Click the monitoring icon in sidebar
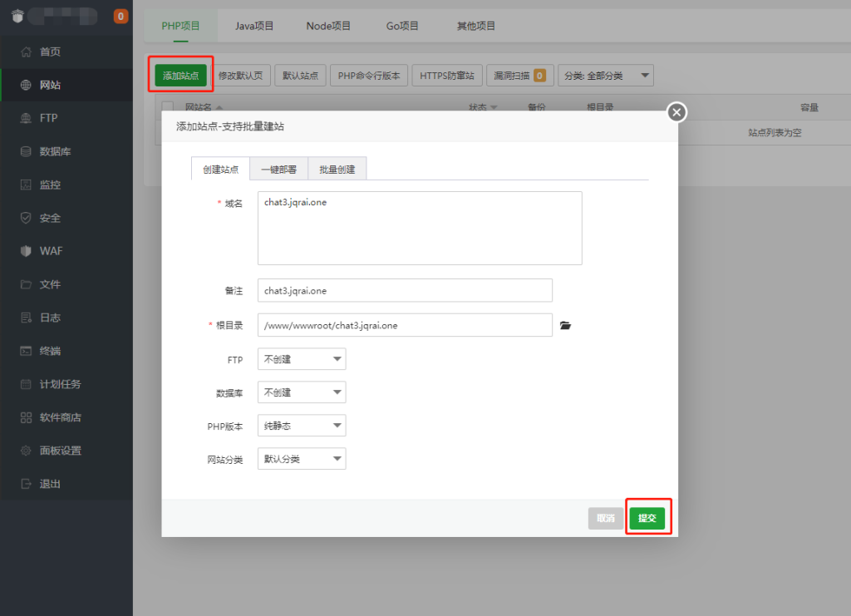Image resolution: width=851 pixels, height=616 pixels. pyautogui.click(x=26, y=185)
